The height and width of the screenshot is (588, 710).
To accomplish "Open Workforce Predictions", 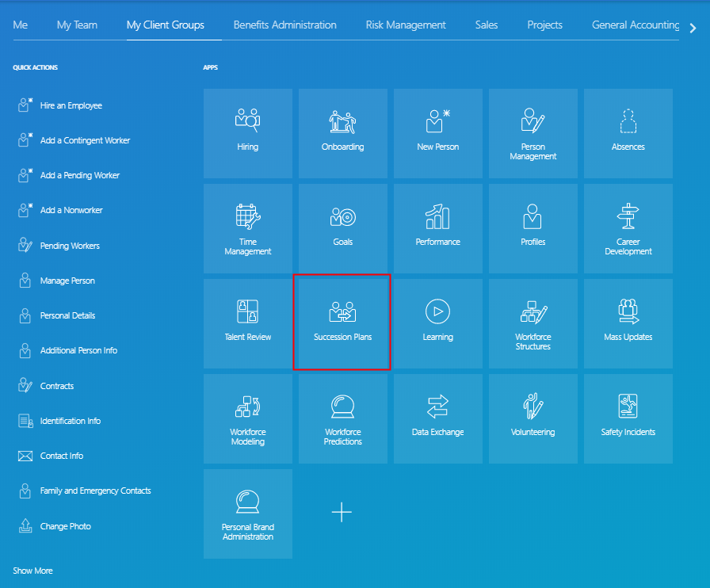I will (x=342, y=418).
